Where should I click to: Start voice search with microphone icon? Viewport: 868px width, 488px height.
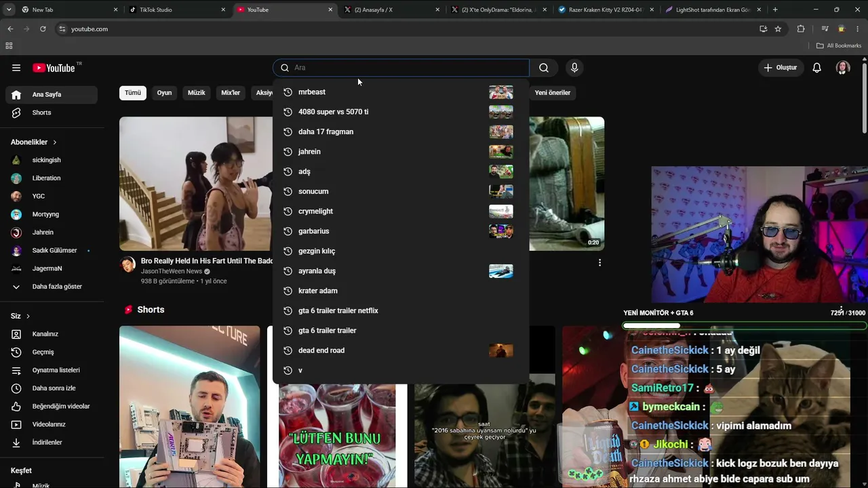574,68
